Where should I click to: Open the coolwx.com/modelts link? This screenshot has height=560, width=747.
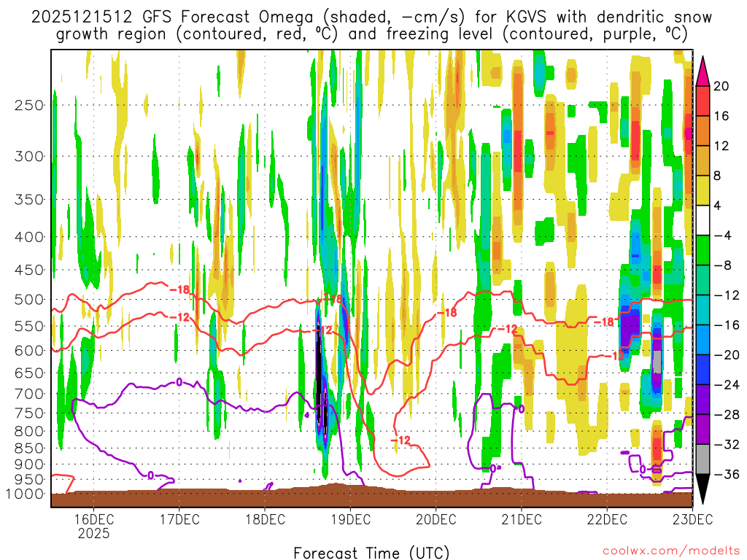click(671, 551)
